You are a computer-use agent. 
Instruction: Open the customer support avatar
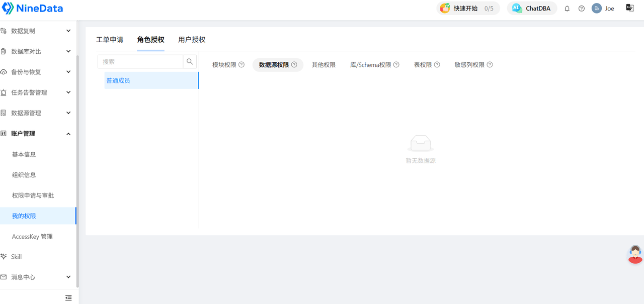point(635,254)
